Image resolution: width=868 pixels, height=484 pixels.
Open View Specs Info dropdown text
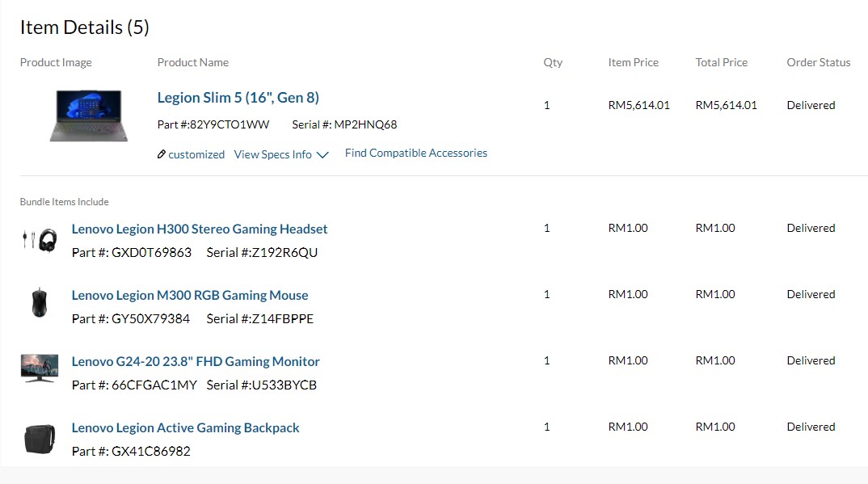[273, 154]
